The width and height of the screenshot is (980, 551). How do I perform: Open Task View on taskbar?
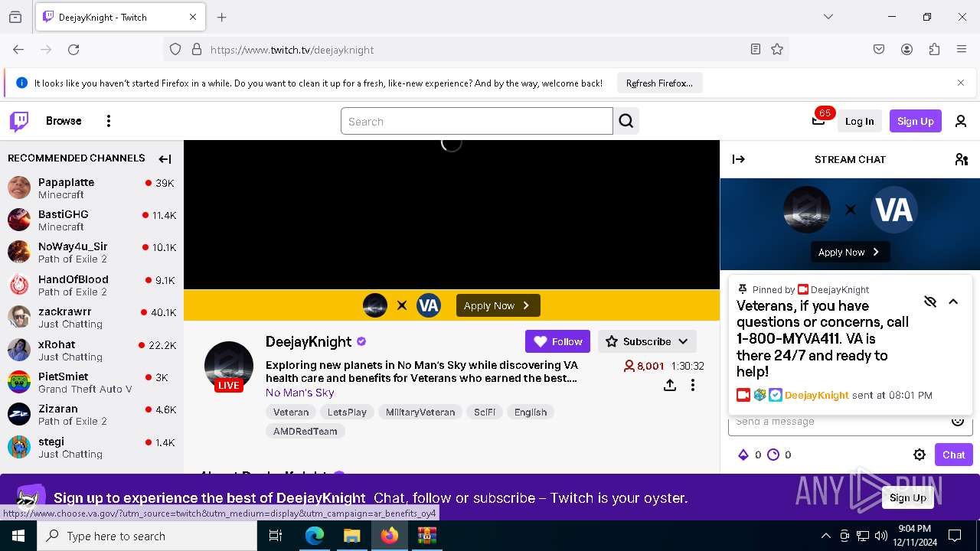[x=276, y=536]
